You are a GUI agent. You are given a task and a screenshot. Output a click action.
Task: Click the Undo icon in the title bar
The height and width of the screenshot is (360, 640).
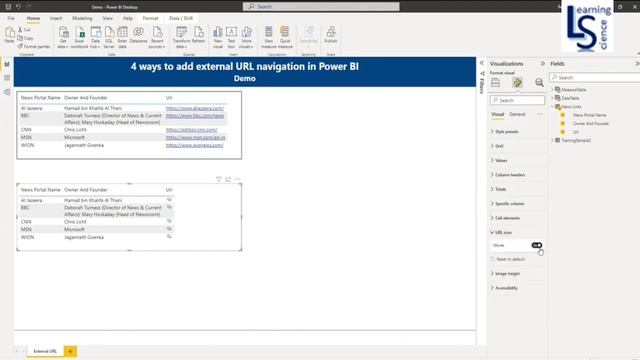pyautogui.click(x=18, y=7)
